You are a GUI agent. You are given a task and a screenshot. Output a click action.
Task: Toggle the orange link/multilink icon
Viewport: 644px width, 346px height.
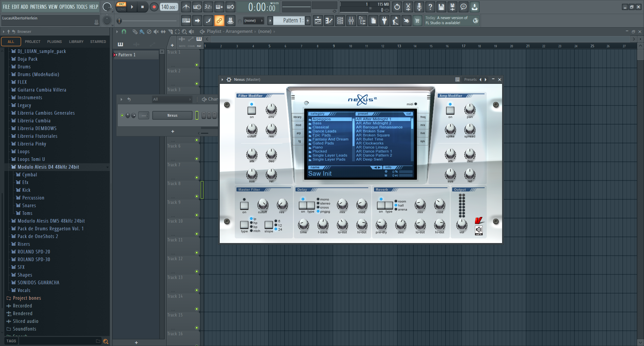point(219,21)
